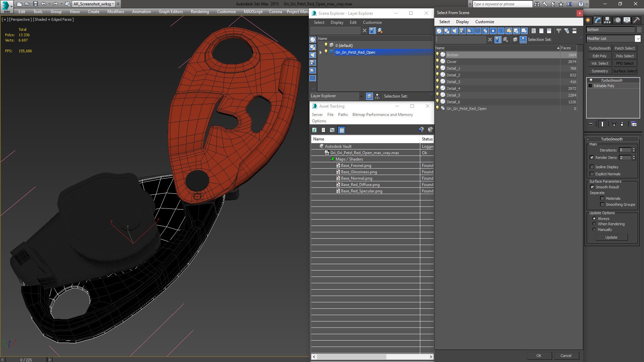Open the Modifier List dropdown
The width and height of the screenshot is (644, 362).
(x=638, y=39)
